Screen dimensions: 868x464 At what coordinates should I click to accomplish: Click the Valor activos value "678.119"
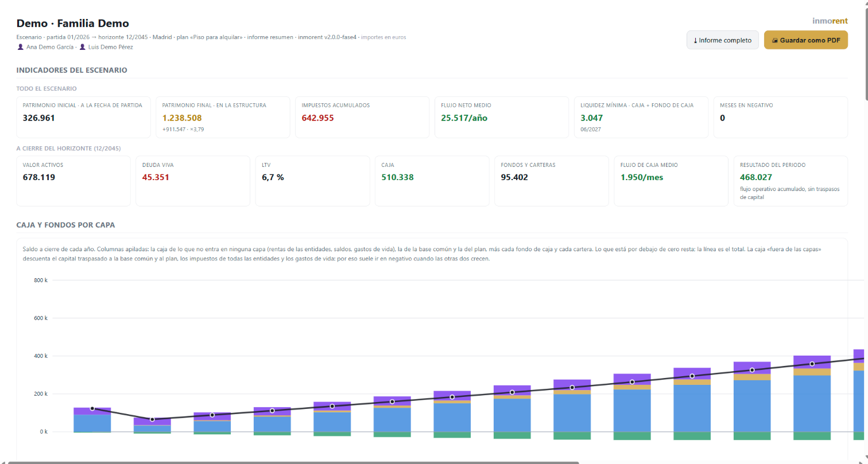39,177
